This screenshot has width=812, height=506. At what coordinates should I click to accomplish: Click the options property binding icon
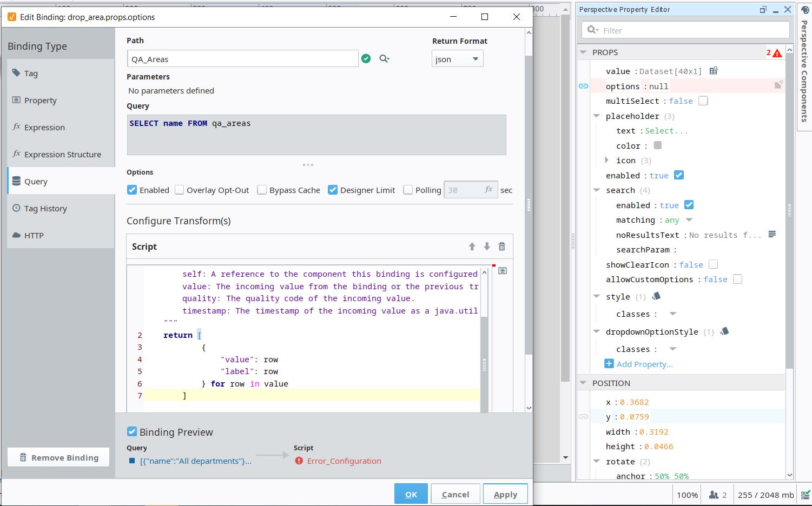click(778, 85)
